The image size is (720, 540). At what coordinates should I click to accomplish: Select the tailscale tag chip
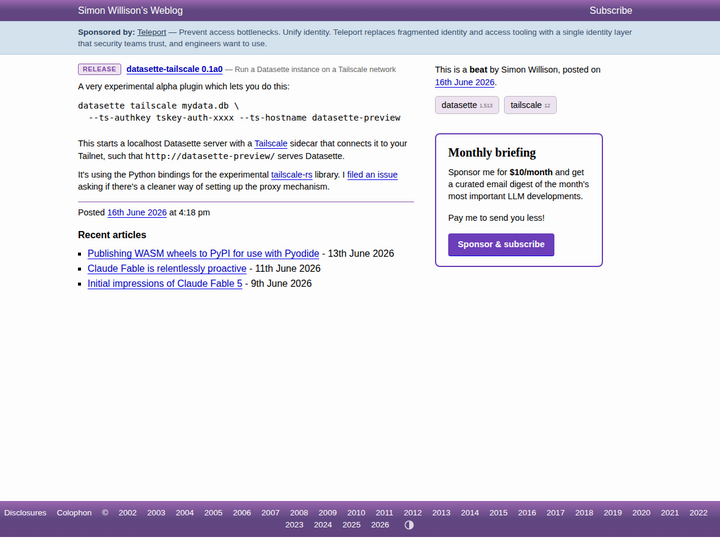click(x=530, y=105)
